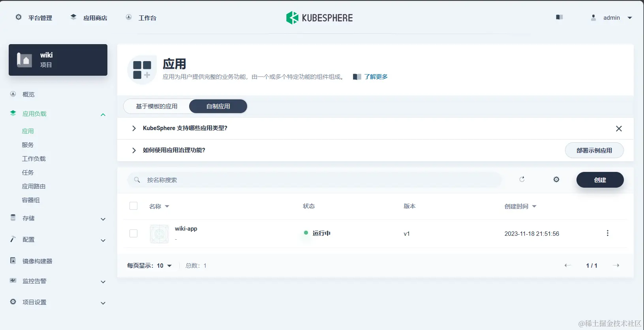
Task: Select the wiki-app row checkbox
Action: pos(133,233)
